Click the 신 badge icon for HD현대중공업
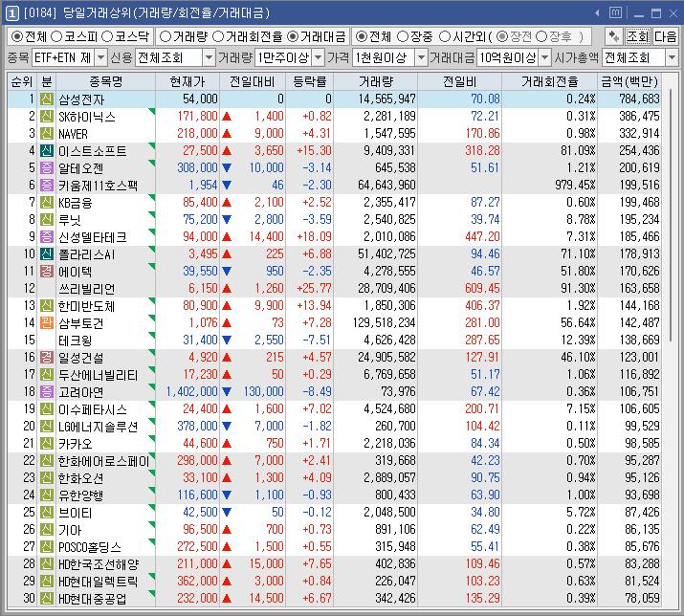684x616 pixels. click(x=47, y=598)
